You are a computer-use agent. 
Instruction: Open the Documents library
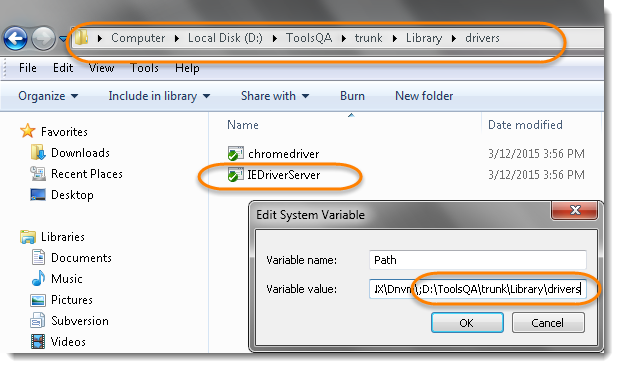[x=81, y=258]
